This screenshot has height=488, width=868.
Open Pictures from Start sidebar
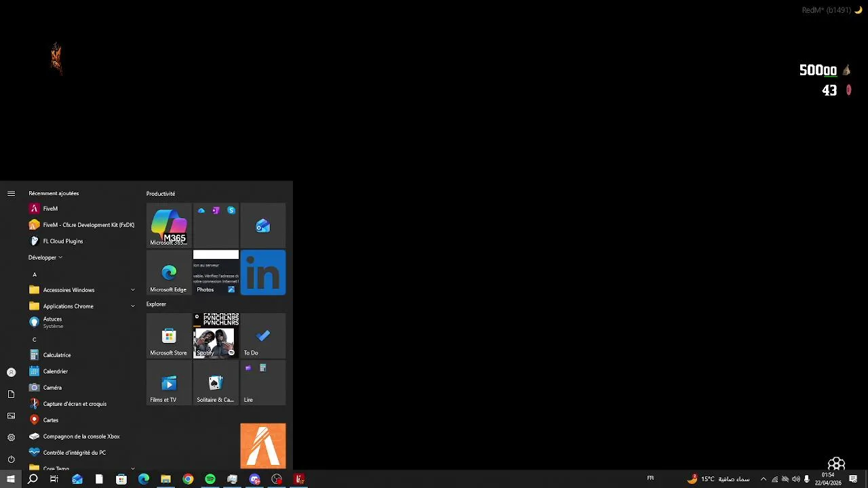point(11,415)
